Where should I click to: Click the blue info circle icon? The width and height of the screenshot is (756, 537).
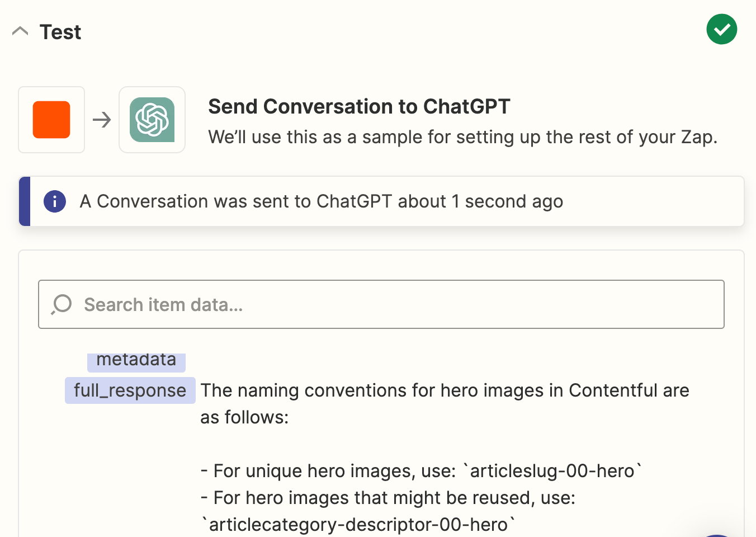55,201
